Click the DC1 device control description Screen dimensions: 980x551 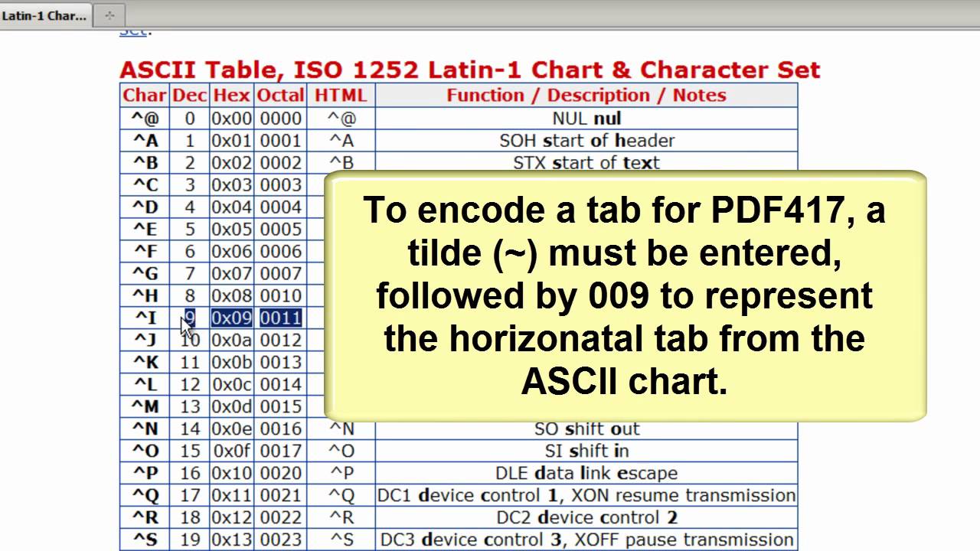click(586, 495)
